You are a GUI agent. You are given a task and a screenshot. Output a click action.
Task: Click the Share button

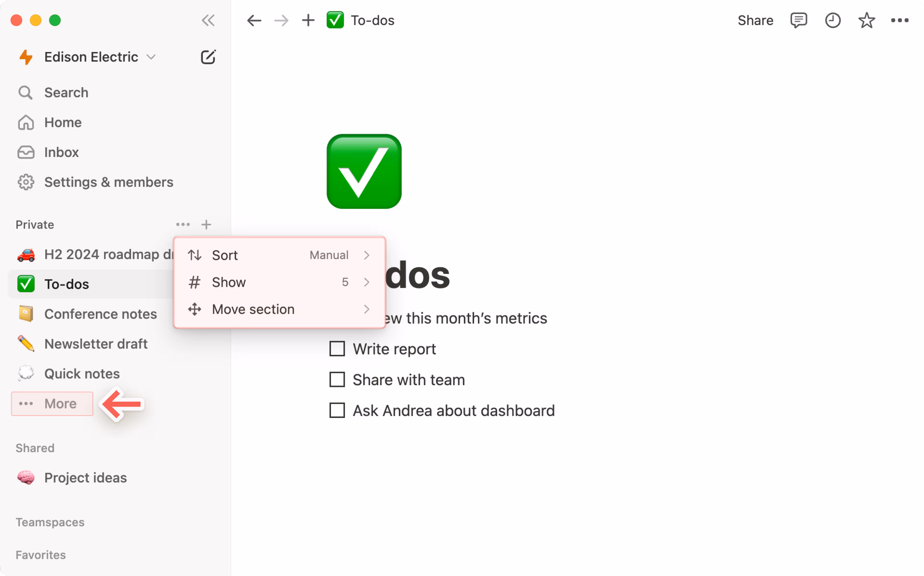click(x=755, y=20)
